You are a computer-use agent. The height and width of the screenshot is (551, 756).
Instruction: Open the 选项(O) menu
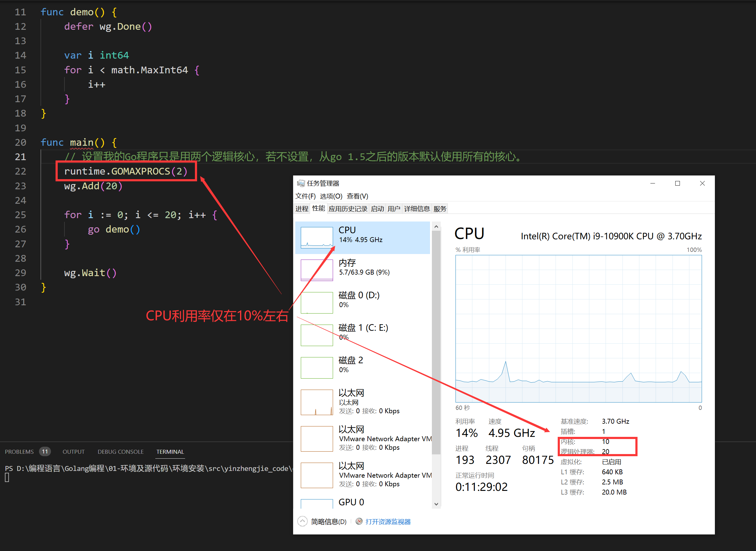click(x=331, y=196)
